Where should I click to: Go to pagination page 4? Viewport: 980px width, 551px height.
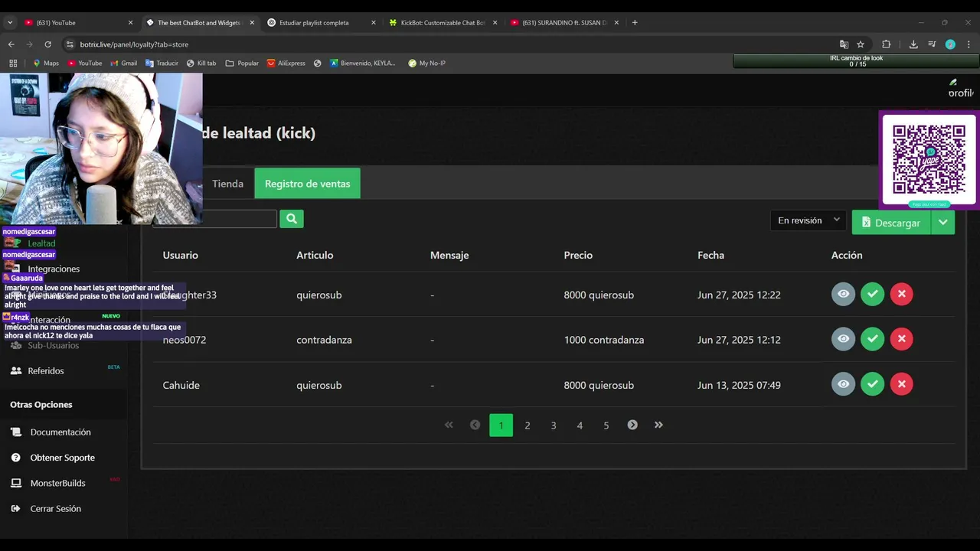pos(580,425)
